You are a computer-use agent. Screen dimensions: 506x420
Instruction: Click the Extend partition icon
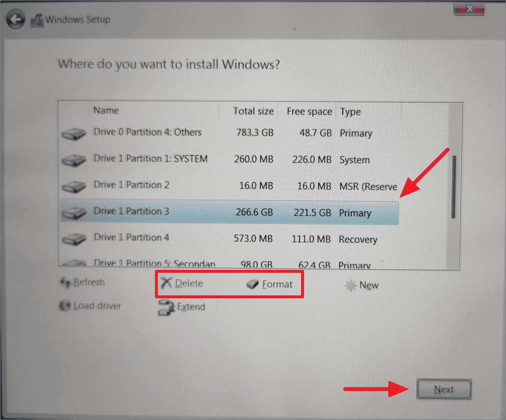pyautogui.click(x=166, y=308)
